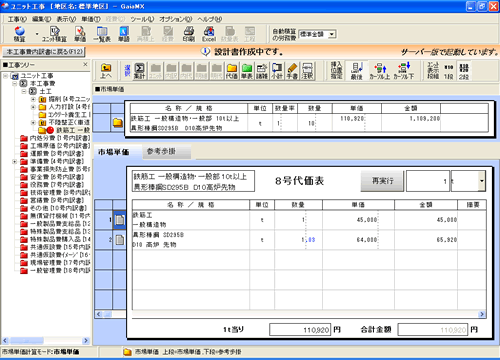Click the 積算 globe toolbar icon
Image resolution: width=500 pixels, height=360 pixels.
coord(19,34)
